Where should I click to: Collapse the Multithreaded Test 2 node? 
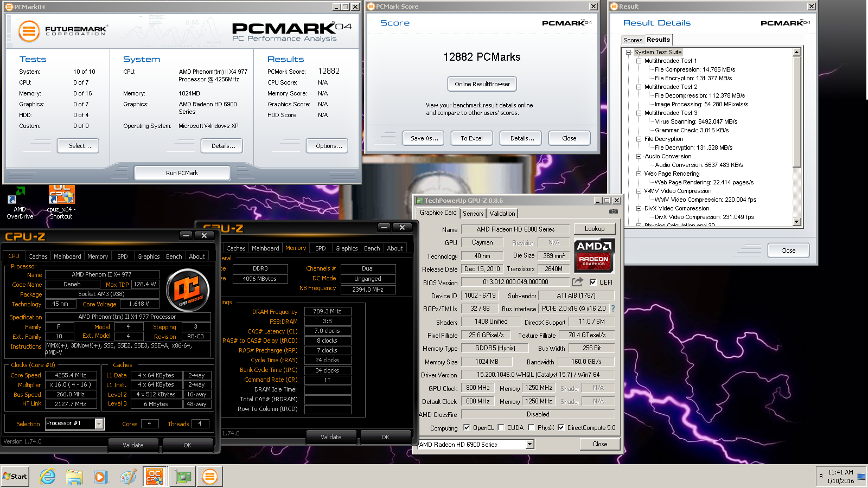coord(639,87)
